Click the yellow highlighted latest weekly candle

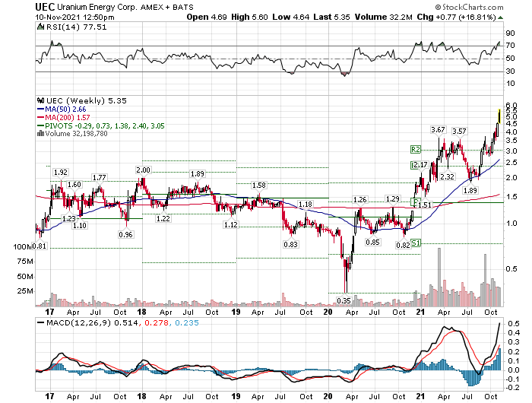(499, 116)
